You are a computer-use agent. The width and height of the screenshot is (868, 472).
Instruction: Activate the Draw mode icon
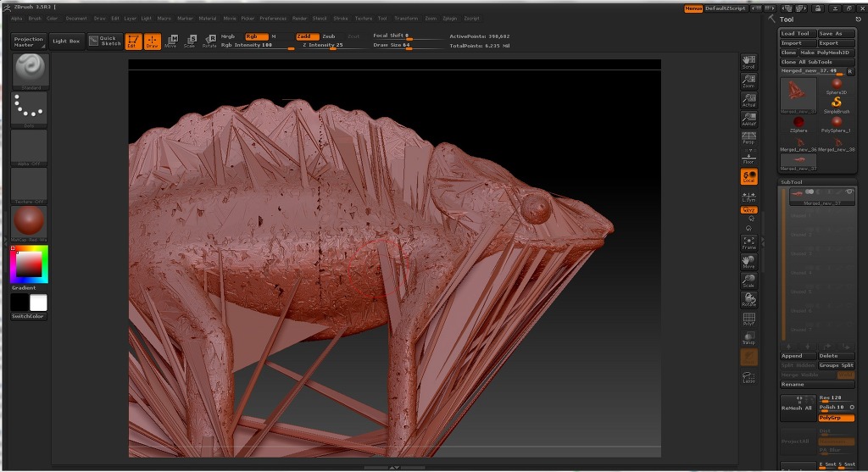pyautogui.click(x=153, y=41)
